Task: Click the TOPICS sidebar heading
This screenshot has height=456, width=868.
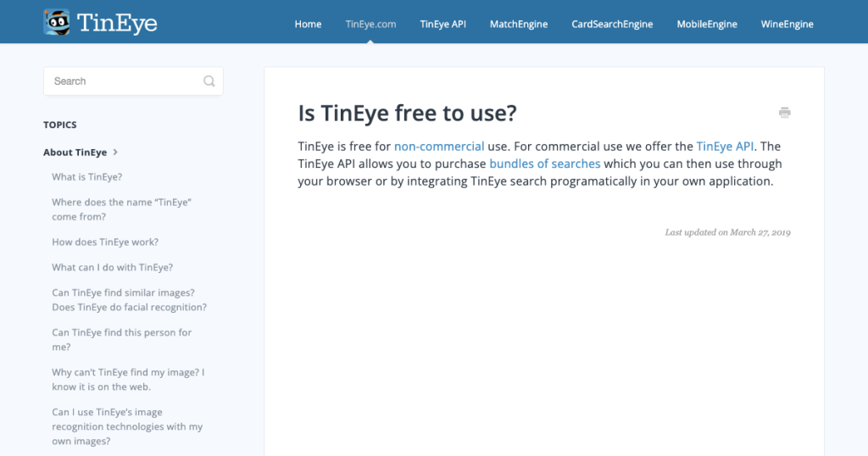Action: click(60, 125)
